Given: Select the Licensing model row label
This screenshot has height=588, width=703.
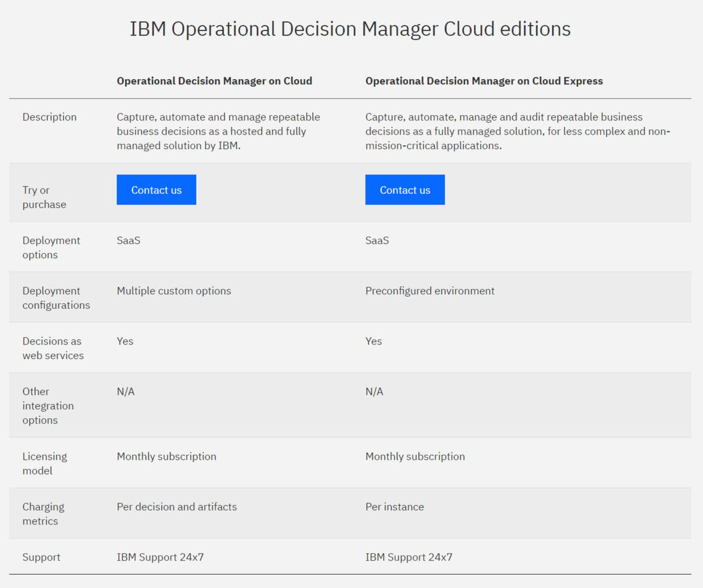Looking at the screenshot, I should [x=44, y=463].
